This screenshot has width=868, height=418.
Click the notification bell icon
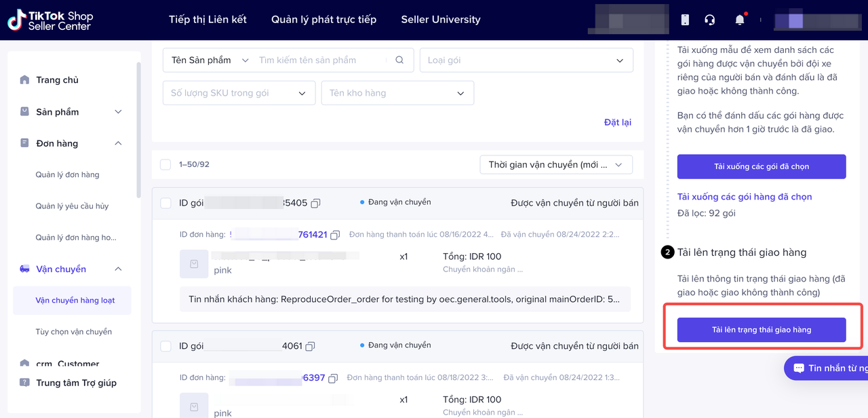pos(740,20)
